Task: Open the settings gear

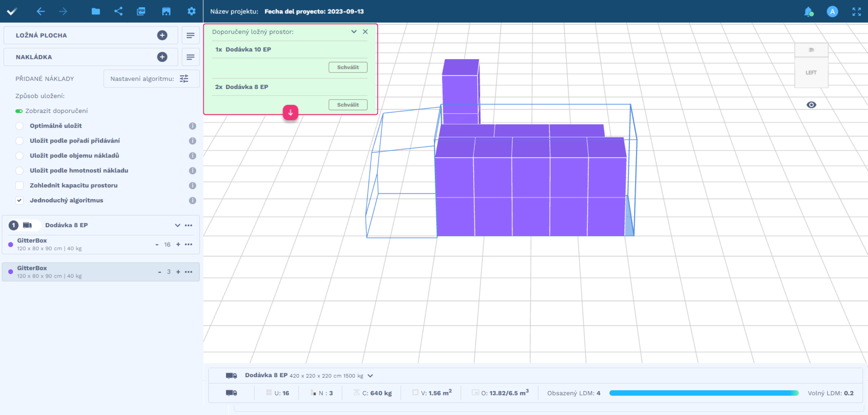Action: tap(192, 12)
